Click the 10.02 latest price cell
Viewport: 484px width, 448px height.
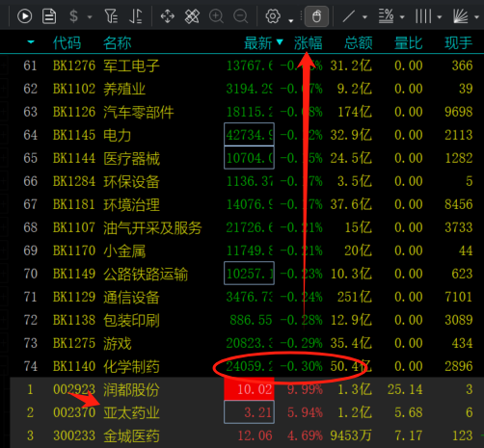(x=250, y=389)
